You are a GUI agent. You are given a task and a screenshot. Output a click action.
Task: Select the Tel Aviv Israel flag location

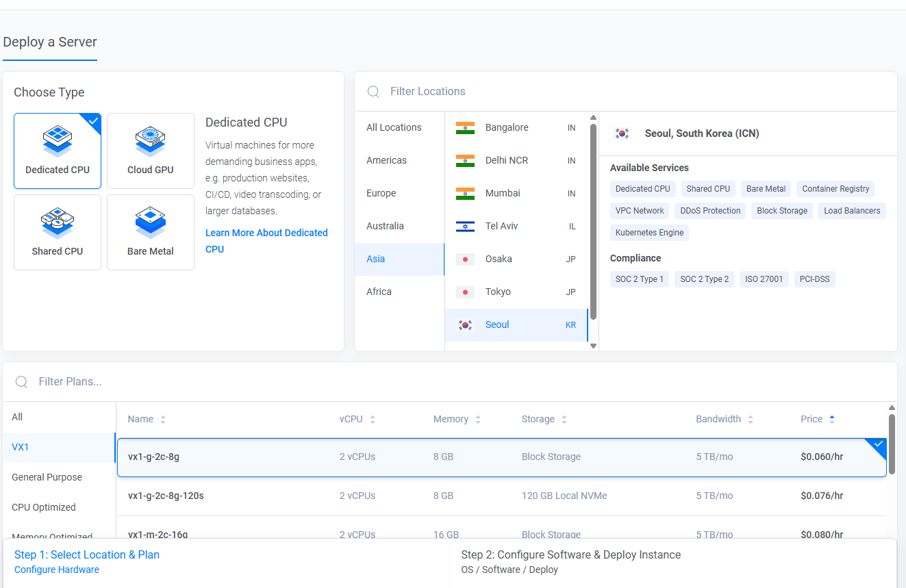[x=465, y=227]
